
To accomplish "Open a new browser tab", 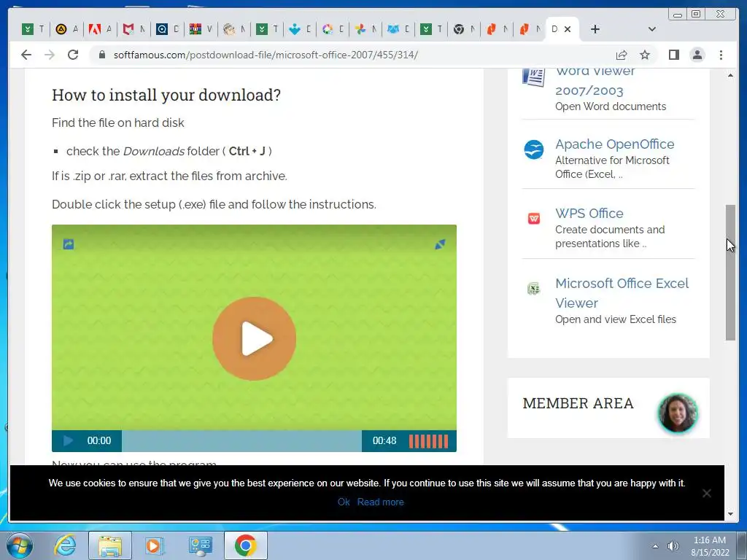I will pos(595,29).
